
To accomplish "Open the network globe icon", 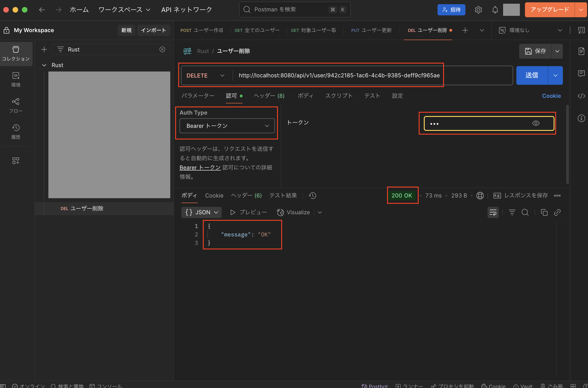I will [480, 195].
